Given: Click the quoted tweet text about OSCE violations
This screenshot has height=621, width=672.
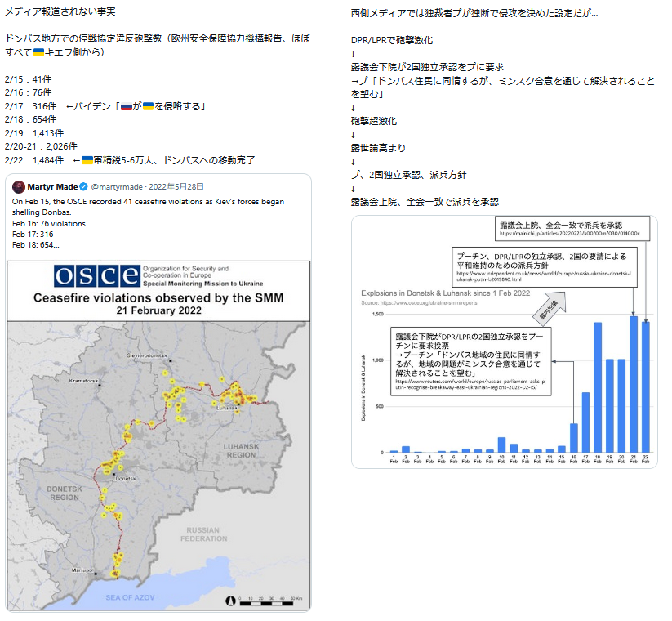Looking at the screenshot, I should [147, 222].
